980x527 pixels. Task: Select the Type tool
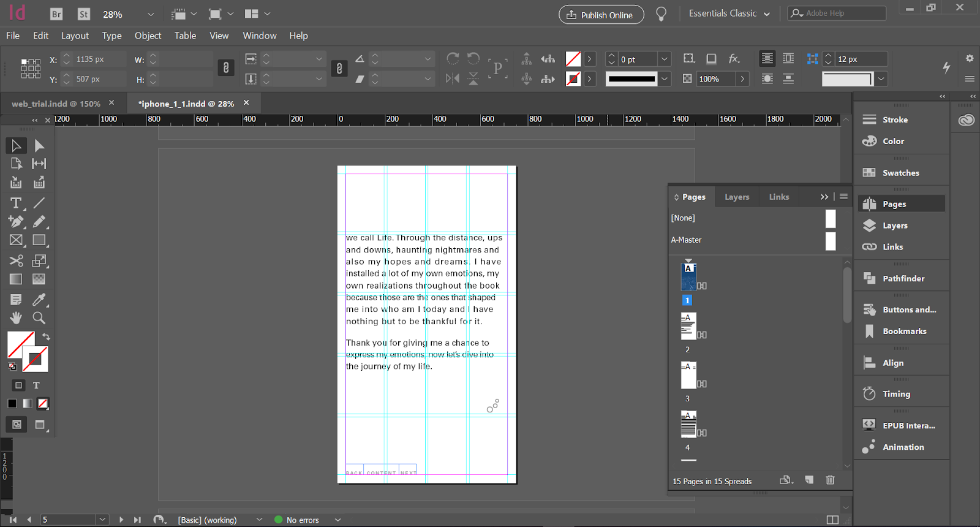(x=16, y=203)
